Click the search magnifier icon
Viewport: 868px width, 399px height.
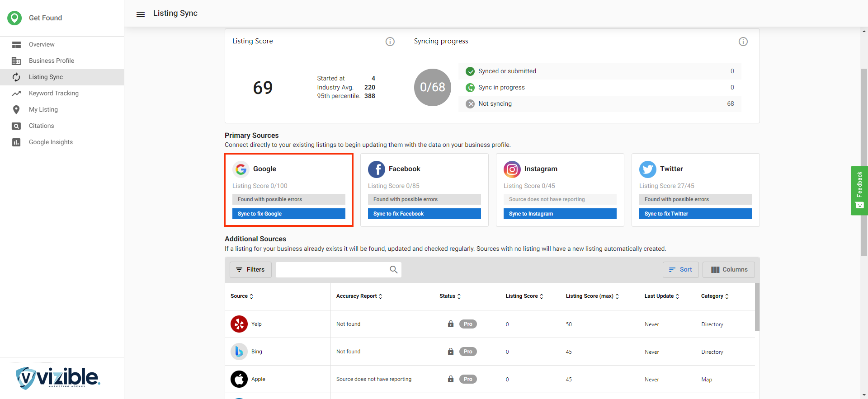click(x=393, y=269)
